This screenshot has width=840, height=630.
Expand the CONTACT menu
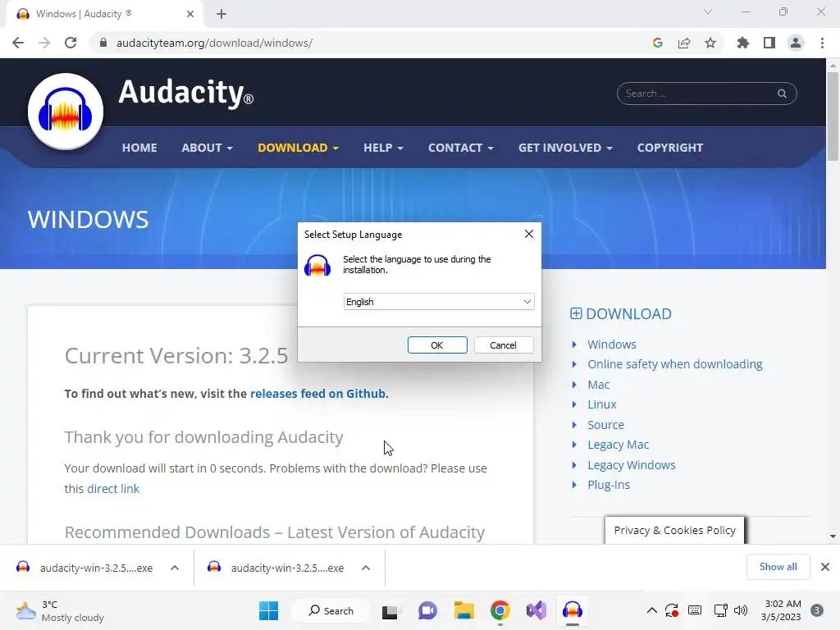pyautogui.click(x=460, y=148)
